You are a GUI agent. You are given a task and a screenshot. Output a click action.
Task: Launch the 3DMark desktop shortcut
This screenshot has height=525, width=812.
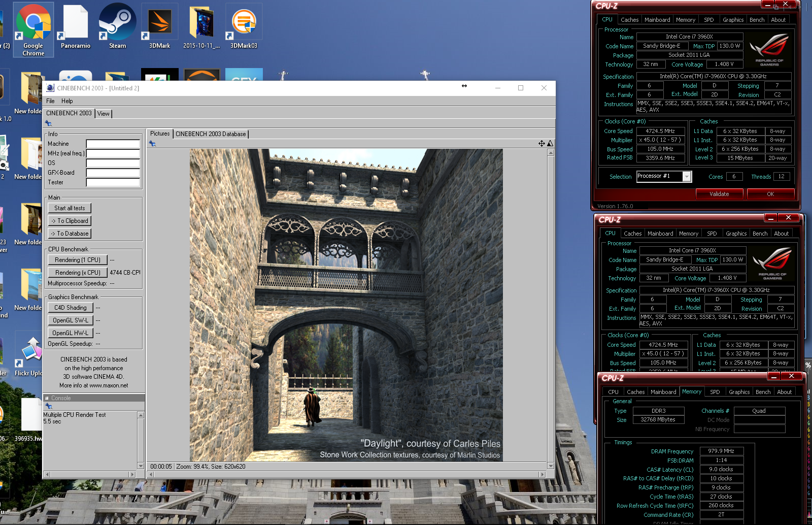point(159,27)
